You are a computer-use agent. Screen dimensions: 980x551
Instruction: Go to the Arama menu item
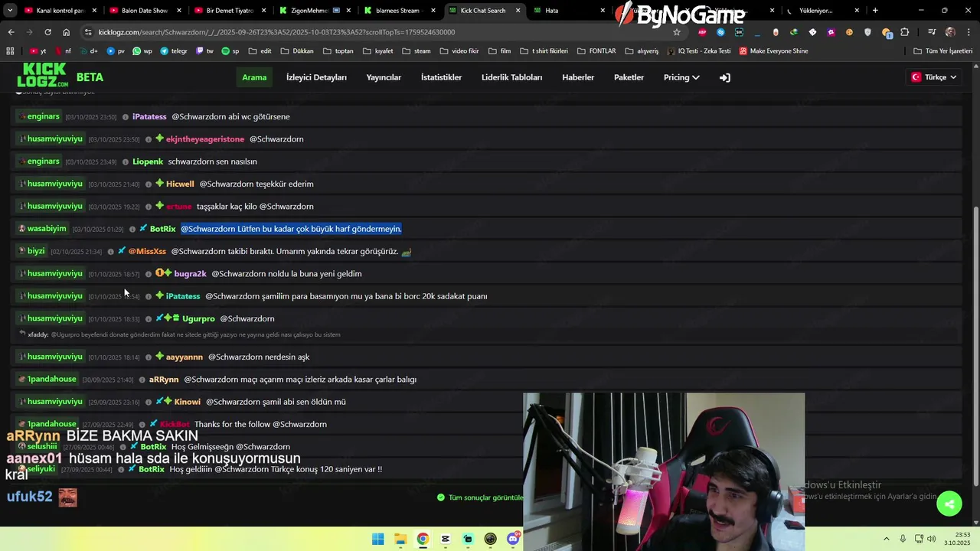click(x=254, y=77)
